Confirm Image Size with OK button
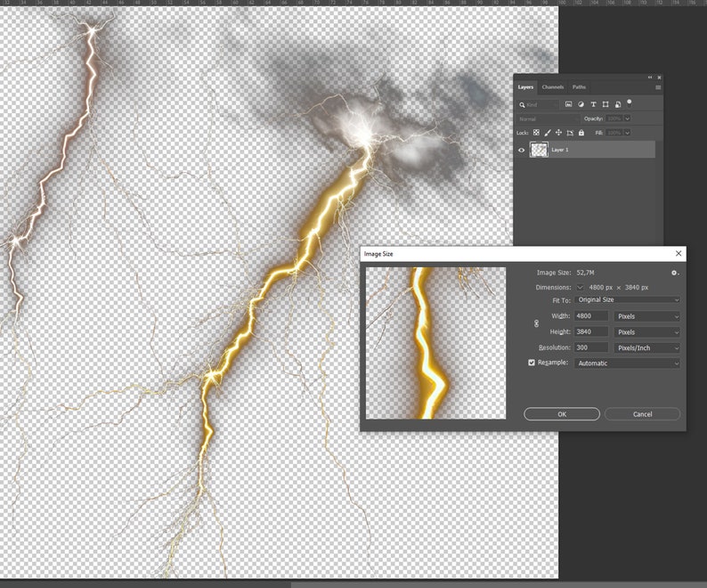This screenshot has height=588, width=707. pyautogui.click(x=562, y=413)
